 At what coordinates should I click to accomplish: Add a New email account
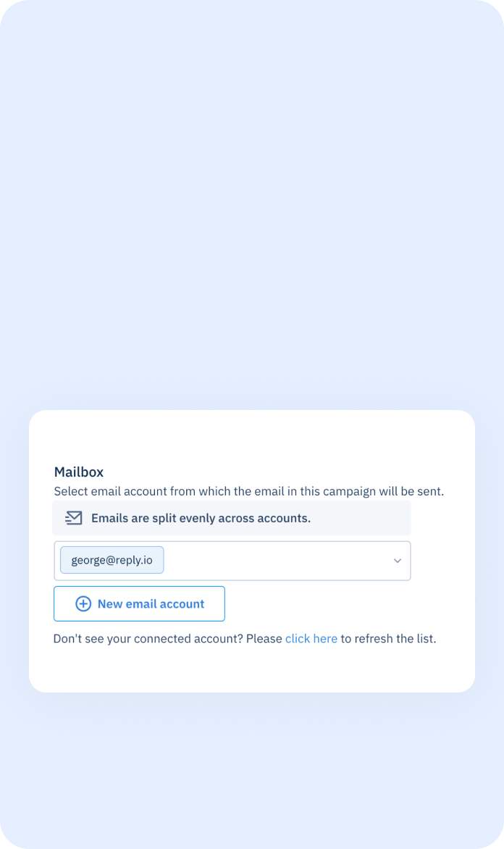(139, 603)
